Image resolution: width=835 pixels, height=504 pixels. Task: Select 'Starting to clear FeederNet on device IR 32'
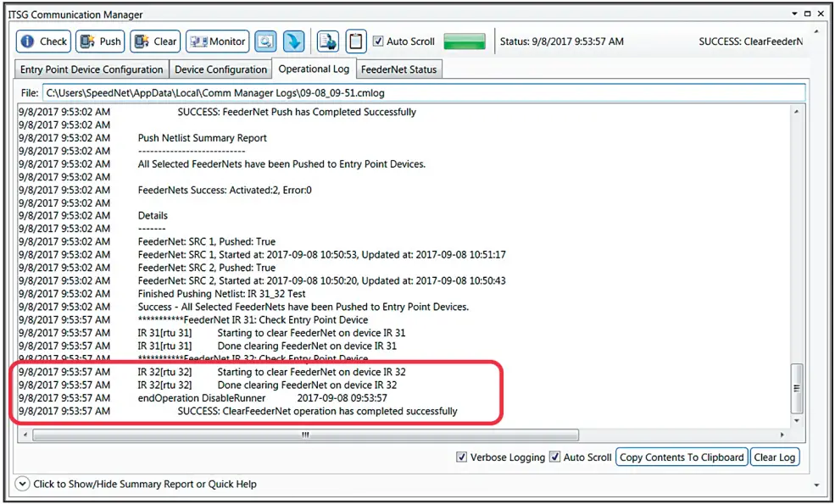(x=311, y=372)
